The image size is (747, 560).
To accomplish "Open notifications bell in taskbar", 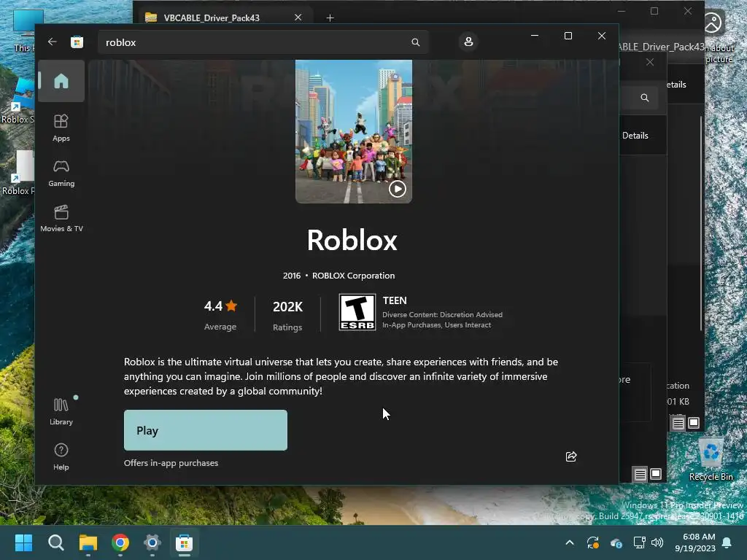I will click(x=727, y=542).
